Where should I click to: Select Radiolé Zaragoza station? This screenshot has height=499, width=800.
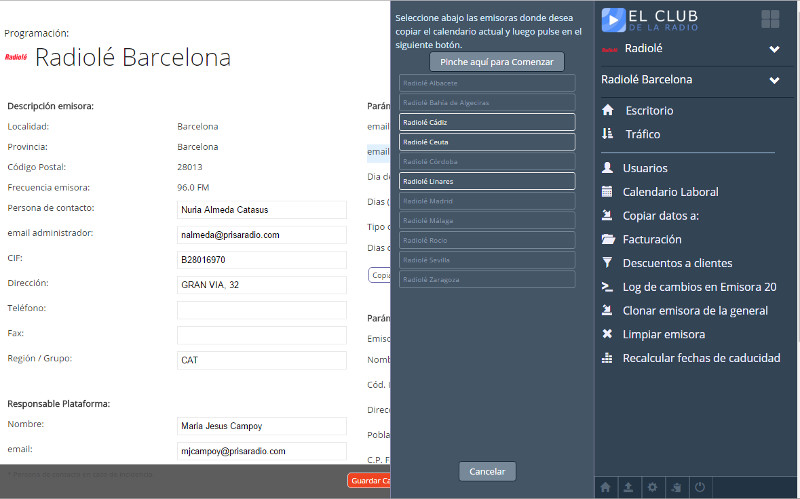pyautogui.click(x=487, y=280)
